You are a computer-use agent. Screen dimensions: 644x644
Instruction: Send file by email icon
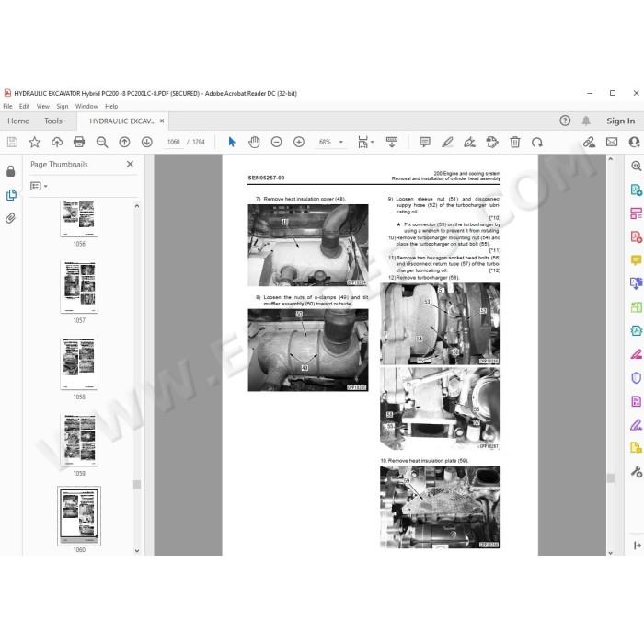coord(612,142)
